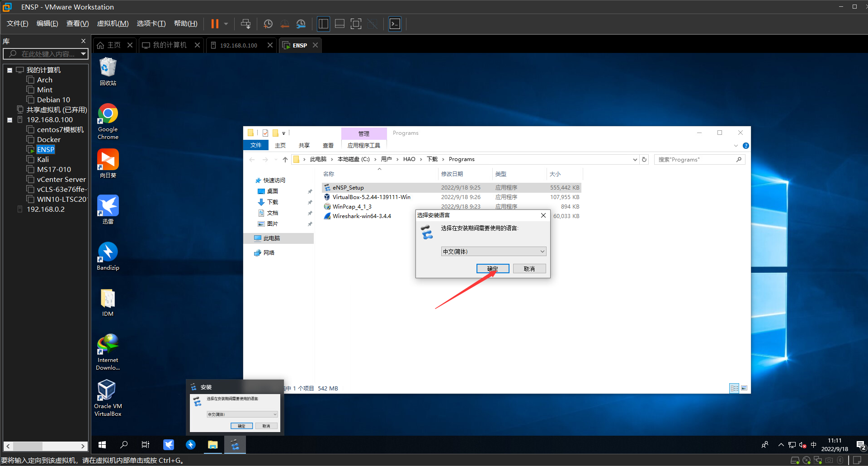Open the IDM folder desktop icon
This screenshot has width=868, height=466.
coord(108,302)
